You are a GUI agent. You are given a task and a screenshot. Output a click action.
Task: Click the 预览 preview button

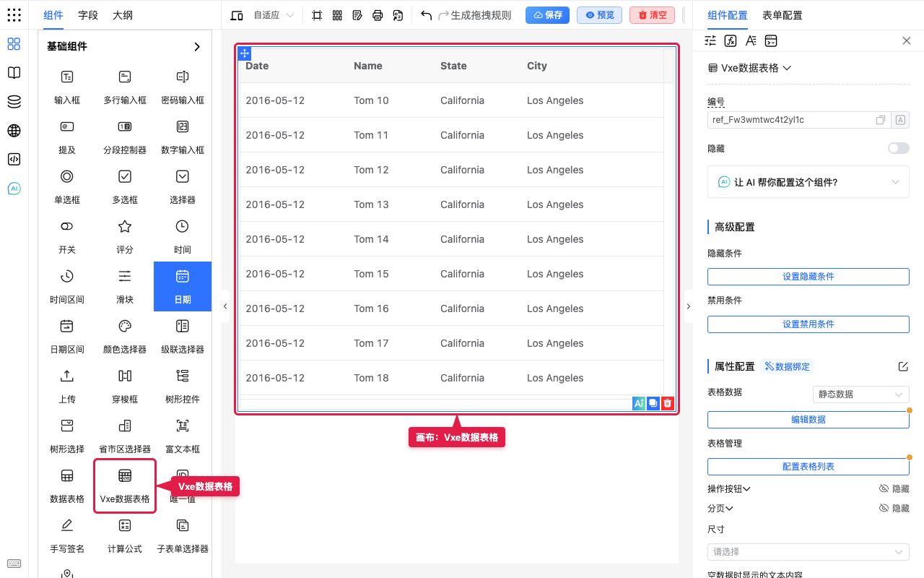[x=599, y=15]
